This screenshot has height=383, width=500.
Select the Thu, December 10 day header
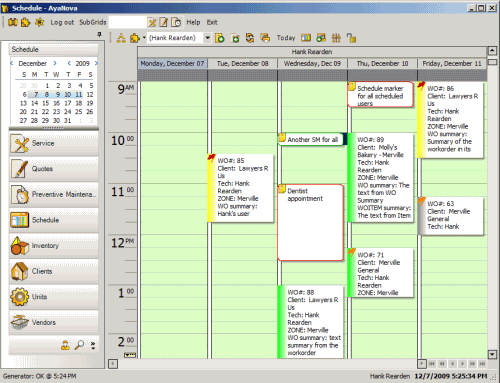click(382, 64)
